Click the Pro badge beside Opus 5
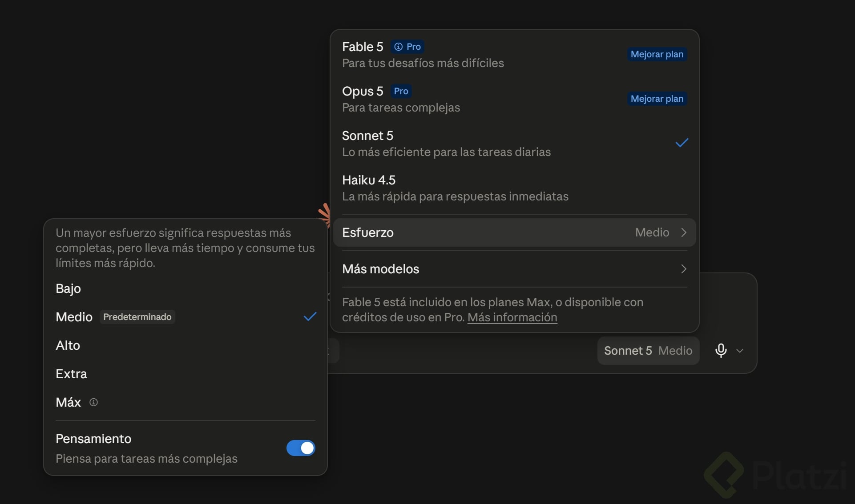Screen dimensions: 855x504 coord(401,91)
